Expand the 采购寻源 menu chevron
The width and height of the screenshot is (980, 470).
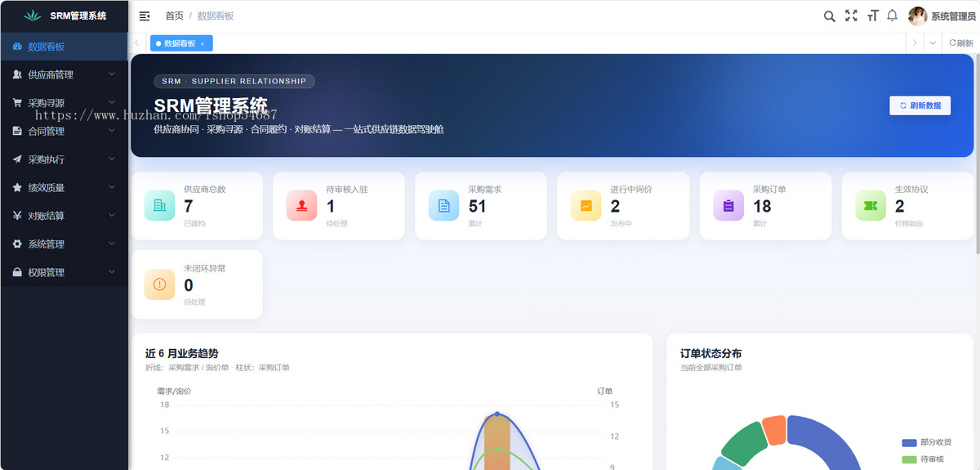[112, 102]
